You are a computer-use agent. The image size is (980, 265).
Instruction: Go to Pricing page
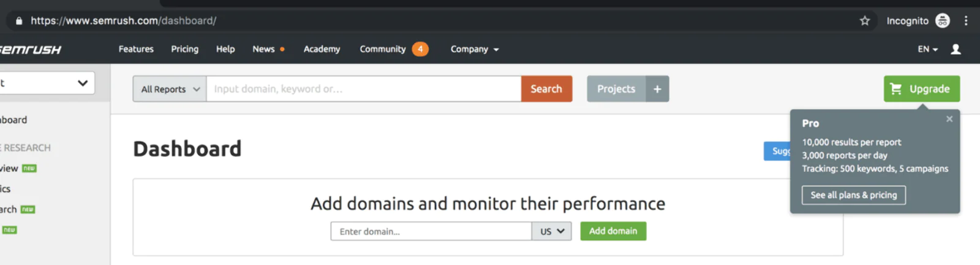click(184, 49)
